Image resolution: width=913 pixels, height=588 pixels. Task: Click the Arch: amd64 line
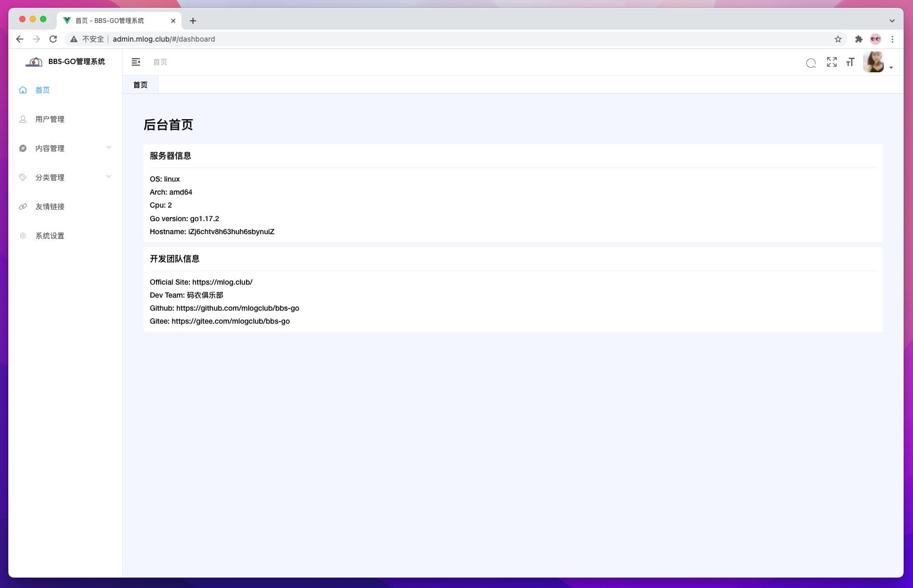click(x=171, y=192)
